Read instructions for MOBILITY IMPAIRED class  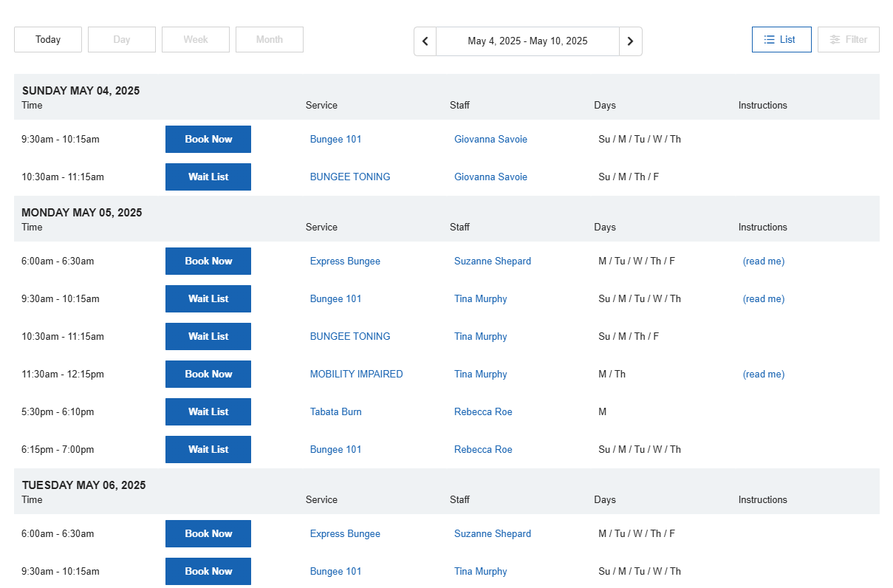point(763,375)
